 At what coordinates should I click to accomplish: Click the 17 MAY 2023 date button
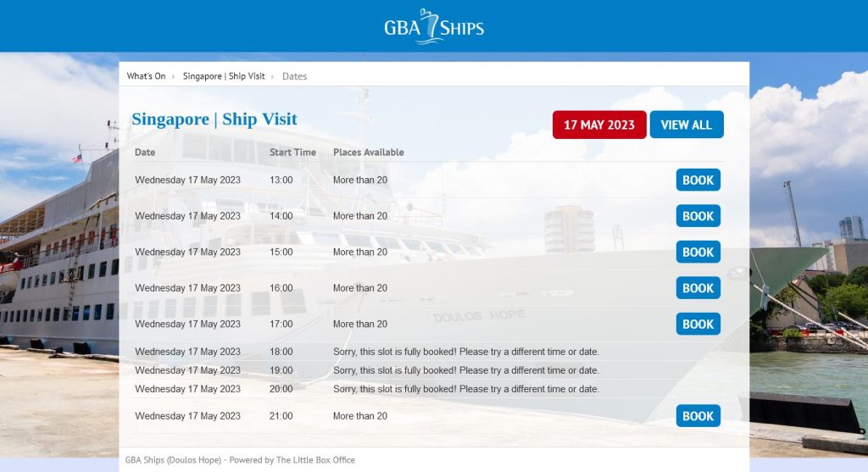598,125
